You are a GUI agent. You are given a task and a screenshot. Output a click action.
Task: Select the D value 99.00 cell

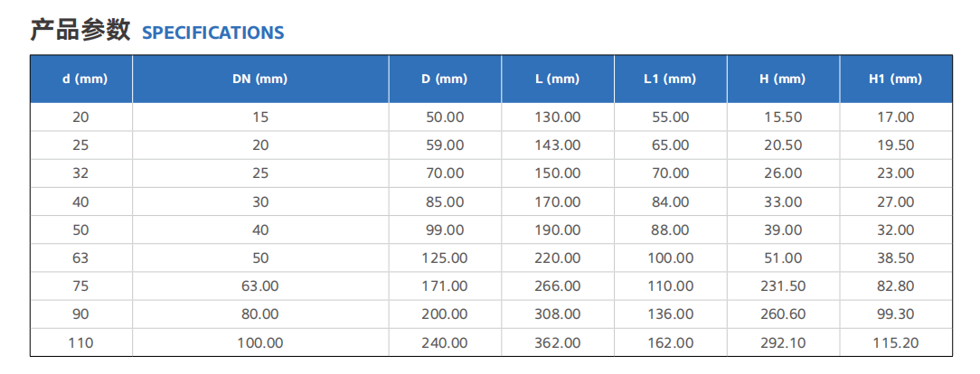445,229
